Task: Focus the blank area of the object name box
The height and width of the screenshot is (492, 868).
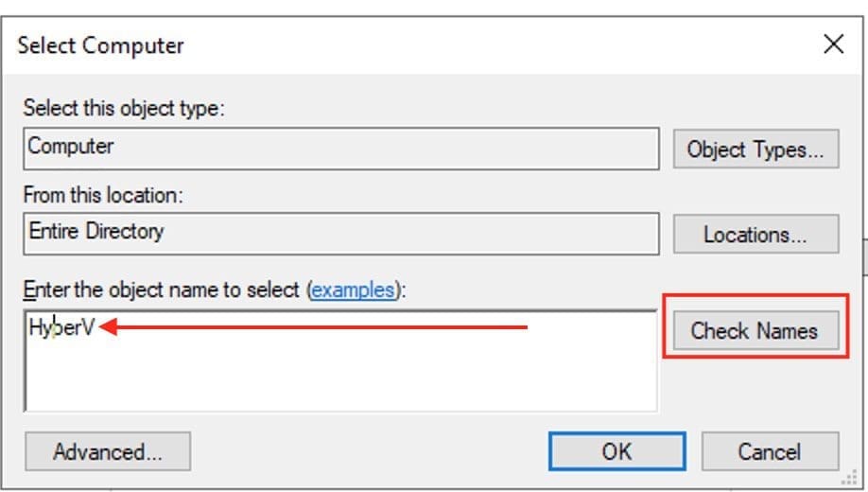Action: pos(340,378)
